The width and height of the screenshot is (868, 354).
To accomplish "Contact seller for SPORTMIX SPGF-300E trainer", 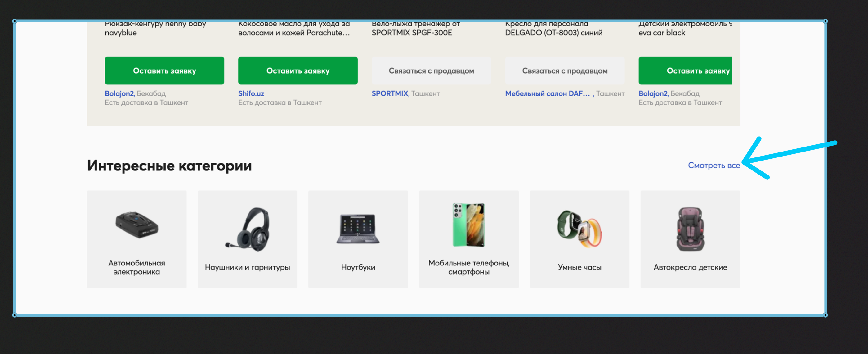I will (x=431, y=71).
